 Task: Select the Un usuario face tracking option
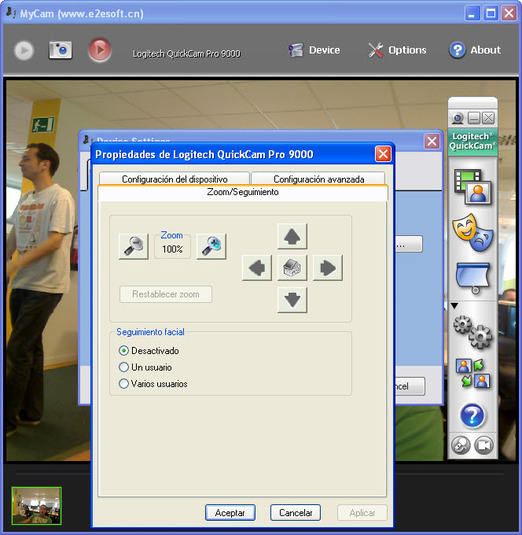coord(124,367)
